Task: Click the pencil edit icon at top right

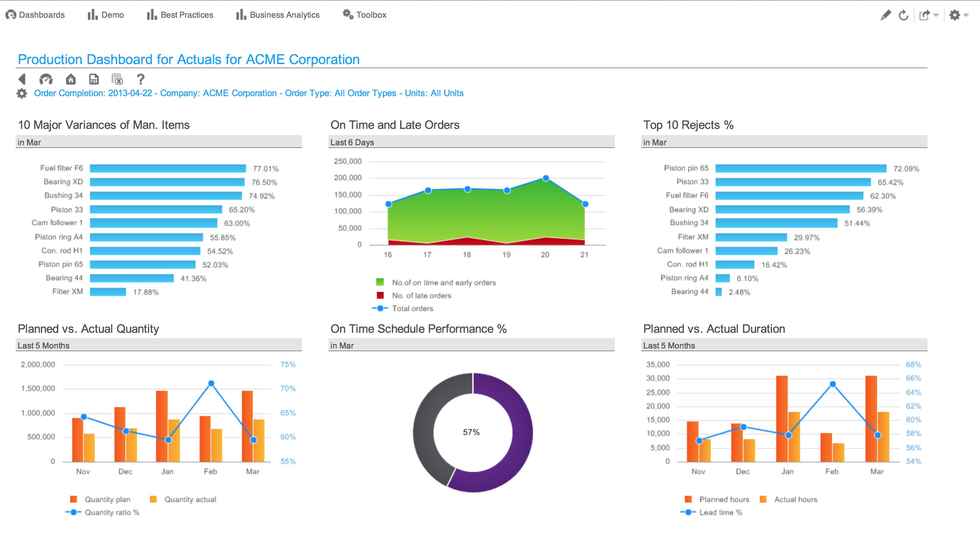Action: 886,15
